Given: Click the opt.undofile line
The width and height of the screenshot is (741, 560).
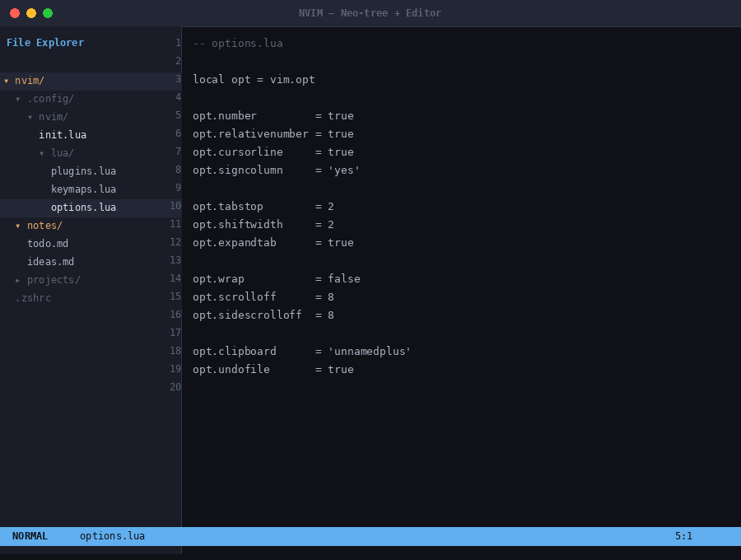Looking at the screenshot, I should [x=273, y=370].
